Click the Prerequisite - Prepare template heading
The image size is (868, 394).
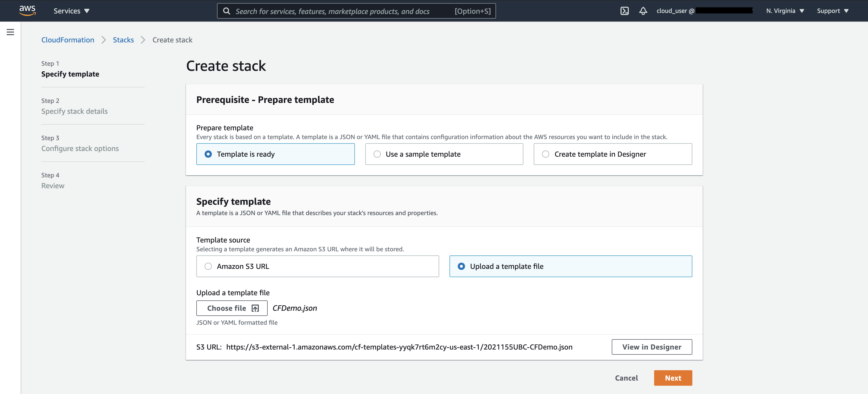pos(265,100)
